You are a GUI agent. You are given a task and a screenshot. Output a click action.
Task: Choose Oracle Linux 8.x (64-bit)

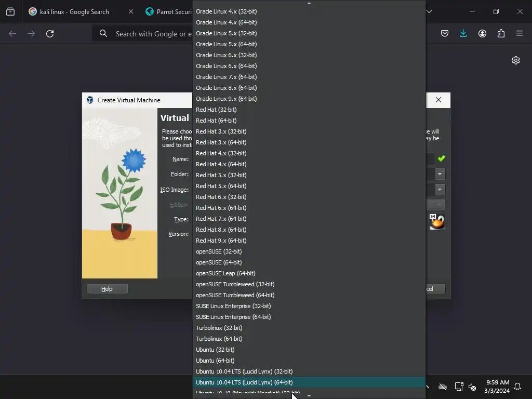point(309,87)
